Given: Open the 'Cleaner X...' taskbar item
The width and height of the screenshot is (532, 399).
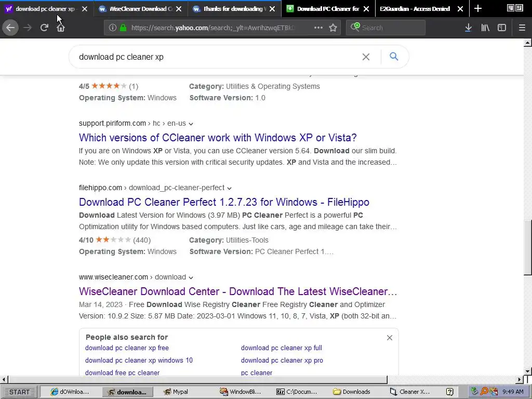Looking at the screenshot, I should (409, 392).
